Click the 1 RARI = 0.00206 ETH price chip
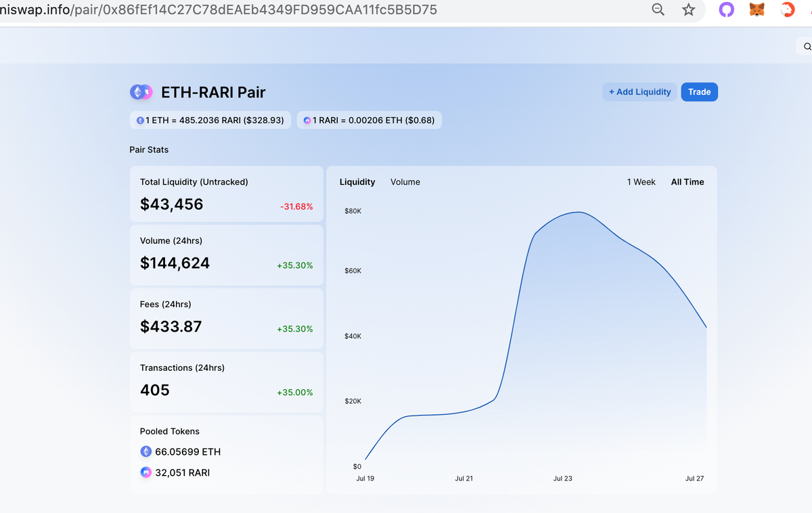 click(369, 120)
